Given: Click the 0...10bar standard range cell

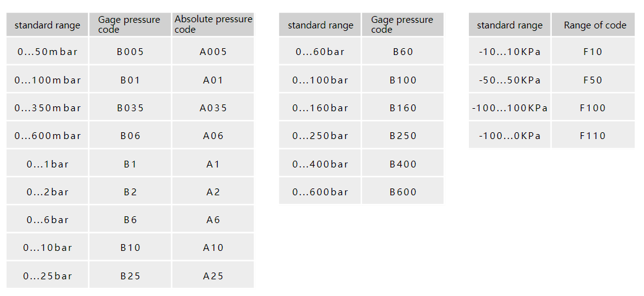Looking at the screenshot, I should point(48,248).
